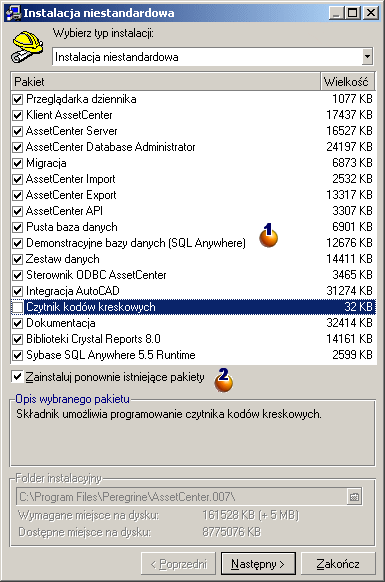
Task: Select the Dokumentacja row label
Action: pyautogui.click(x=61, y=323)
